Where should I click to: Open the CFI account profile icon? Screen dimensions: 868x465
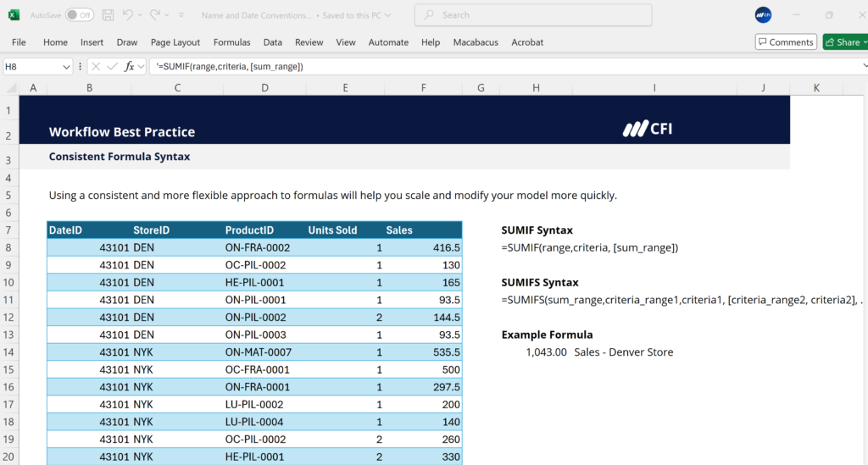763,14
